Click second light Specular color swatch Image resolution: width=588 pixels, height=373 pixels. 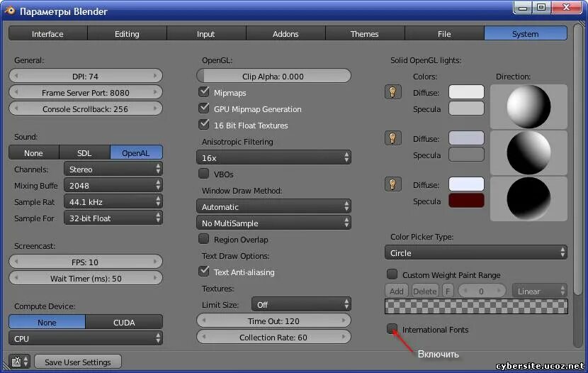click(466, 155)
